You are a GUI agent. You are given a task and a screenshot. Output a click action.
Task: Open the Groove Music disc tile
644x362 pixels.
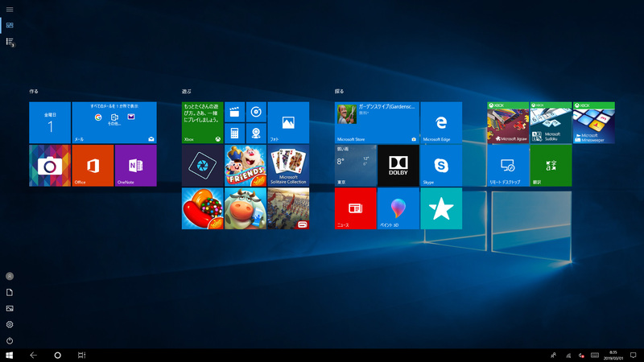coord(256,112)
